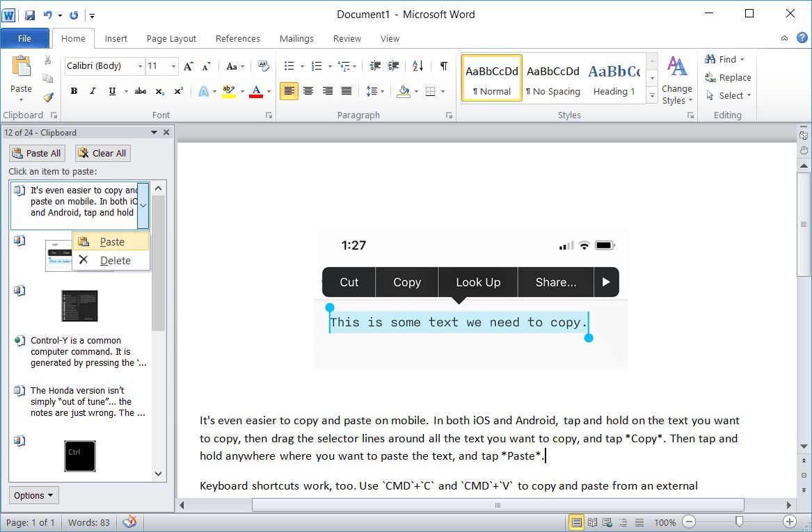
Task: Open the font size dropdown
Action: tap(172, 66)
